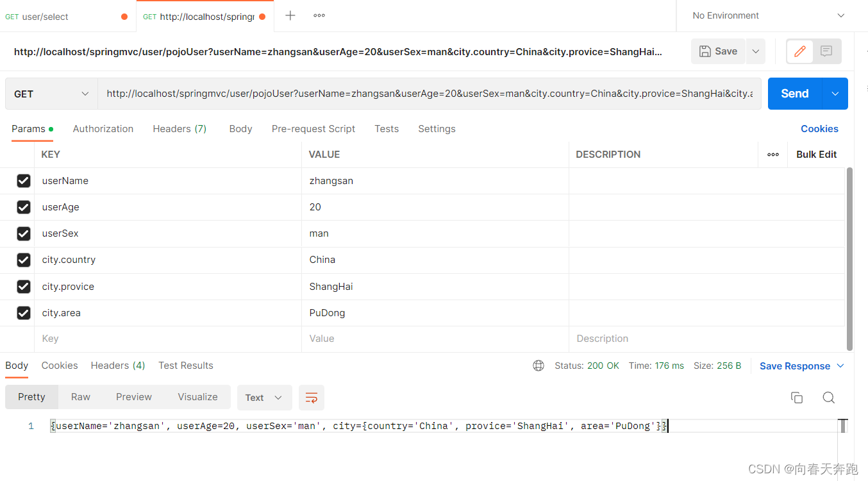This screenshot has height=481, width=868.
Task: Switch to edit mode with pencil icon
Action: coord(799,51)
